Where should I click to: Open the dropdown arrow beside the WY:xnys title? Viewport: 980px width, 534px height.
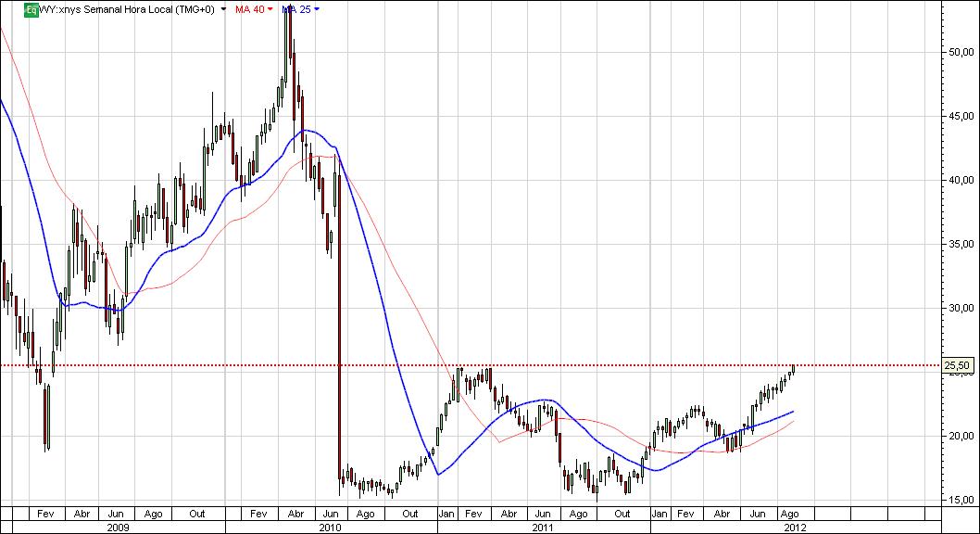coord(224,10)
